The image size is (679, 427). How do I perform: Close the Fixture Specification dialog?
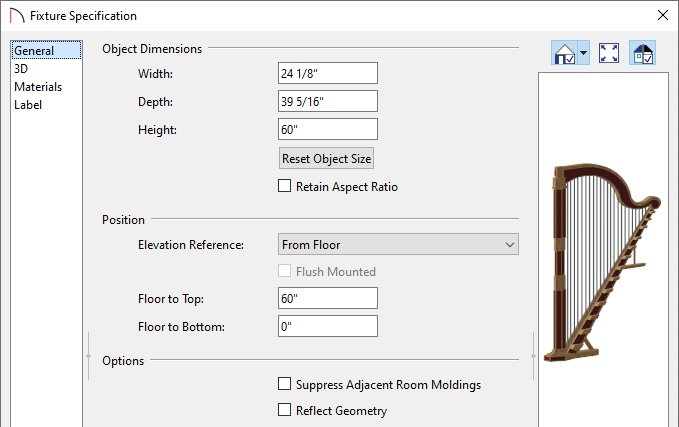[663, 16]
